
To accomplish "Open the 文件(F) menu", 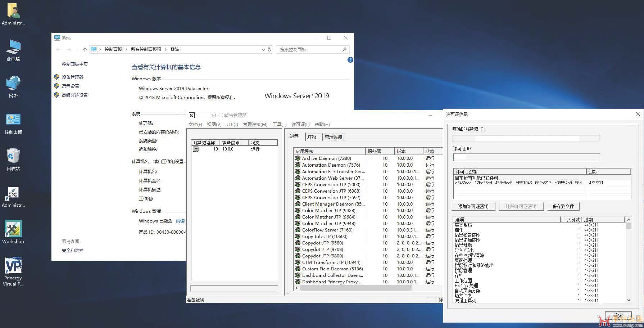I will [x=195, y=125].
